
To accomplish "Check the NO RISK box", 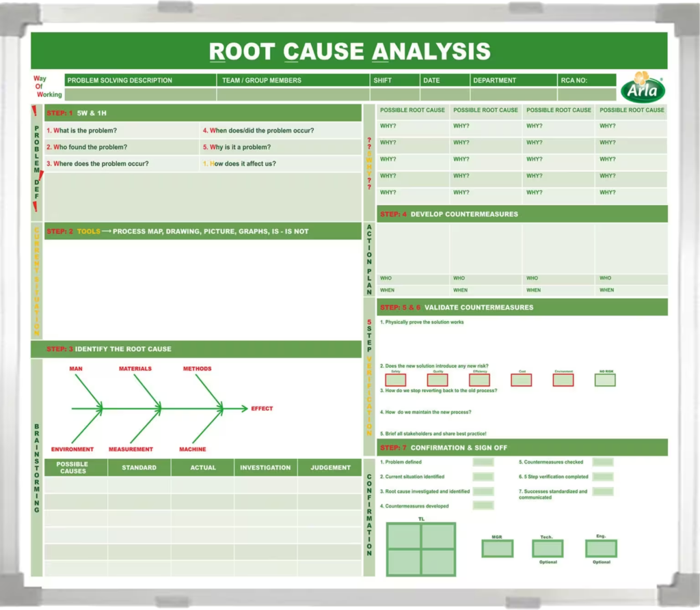I will (604, 380).
